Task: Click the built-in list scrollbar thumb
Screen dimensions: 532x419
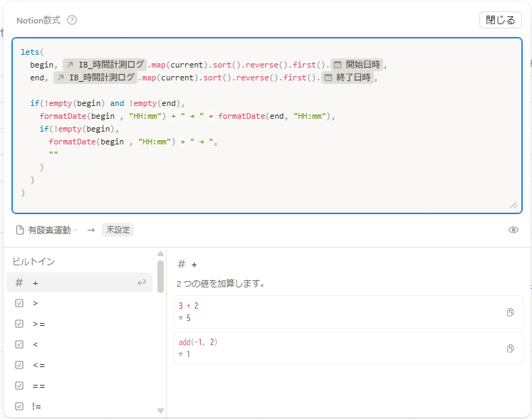Action: 161,276
